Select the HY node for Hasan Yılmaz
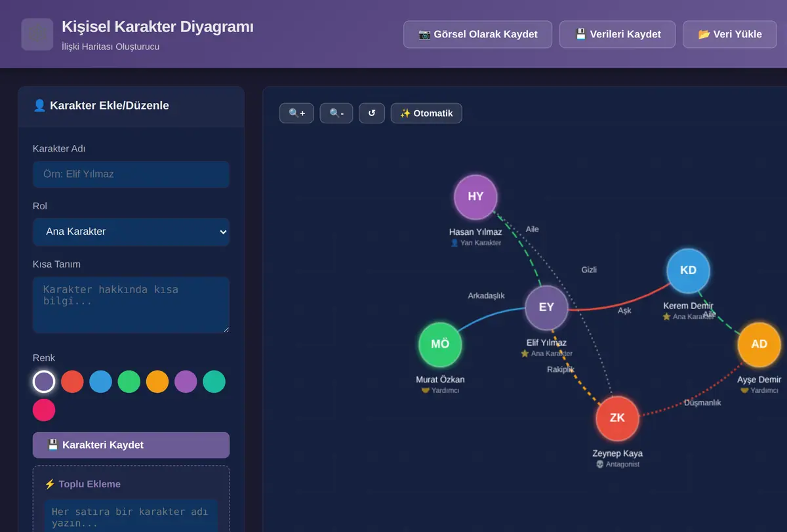The height and width of the screenshot is (532, 787). tap(475, 197)
